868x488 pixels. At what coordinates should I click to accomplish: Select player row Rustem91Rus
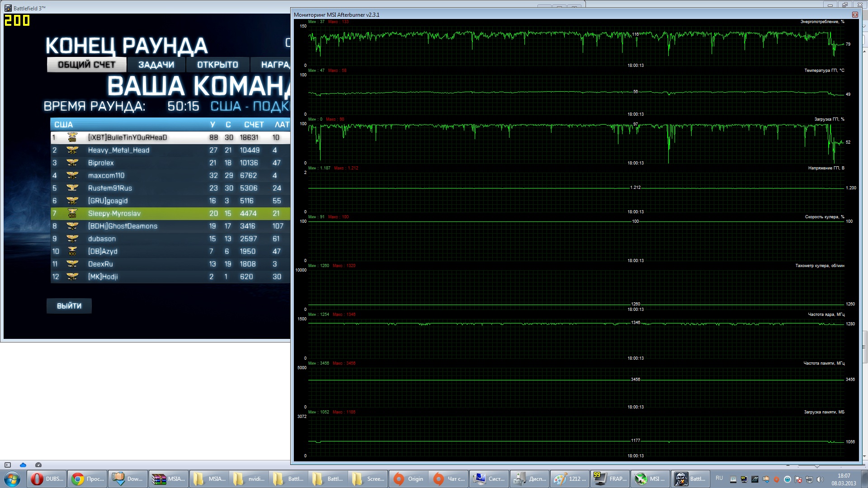tap(170, 188)
